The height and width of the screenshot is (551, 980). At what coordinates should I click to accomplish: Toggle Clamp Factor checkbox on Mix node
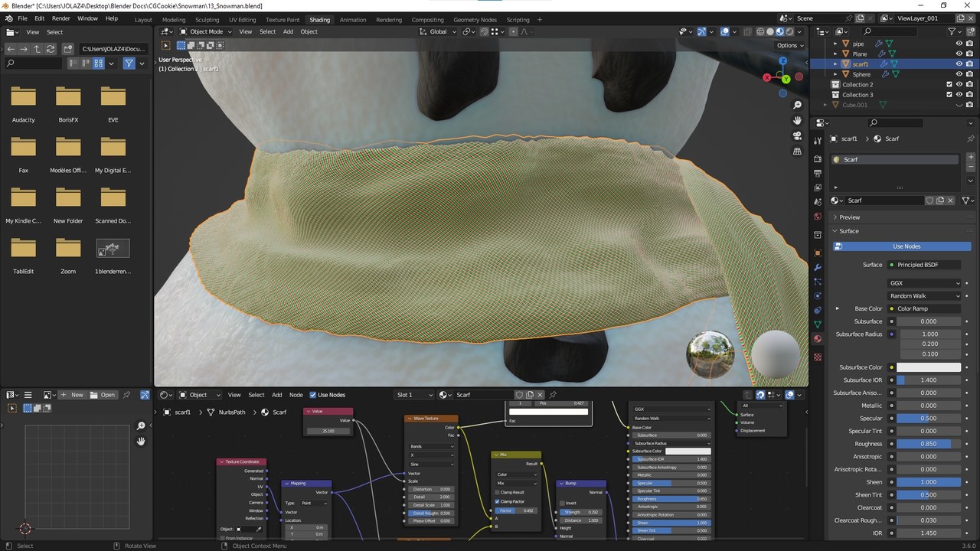coord(497,501)
